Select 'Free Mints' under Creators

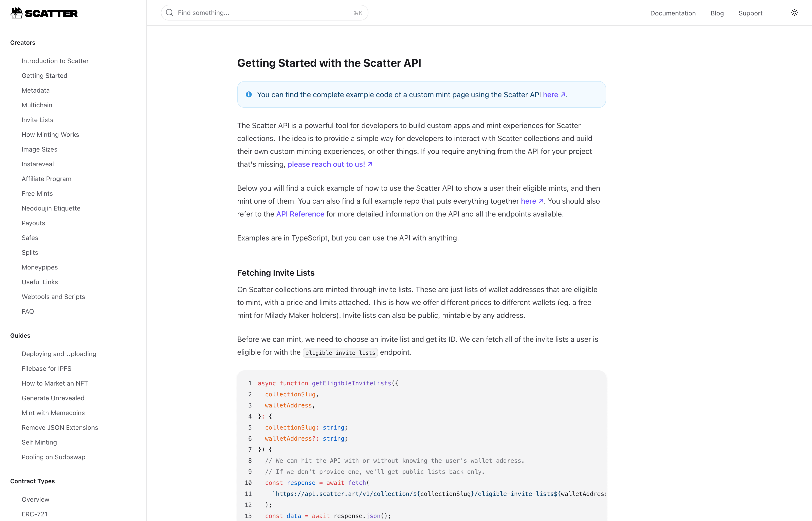pos(37,193)
